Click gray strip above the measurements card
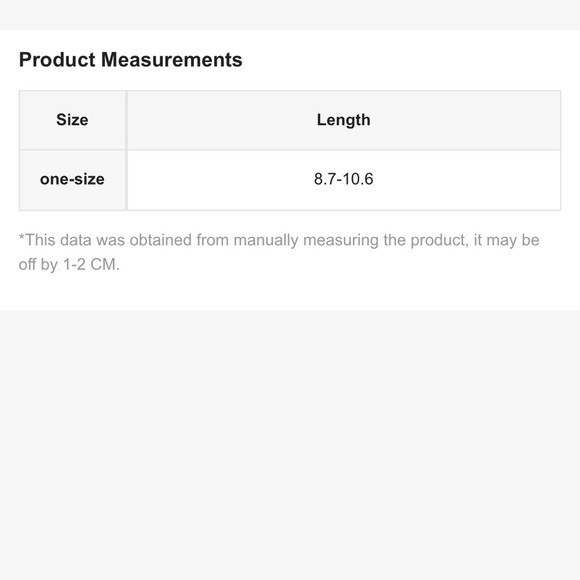Image resolution: width=580 pixels, height=580 pixels. tap(290, 15)
